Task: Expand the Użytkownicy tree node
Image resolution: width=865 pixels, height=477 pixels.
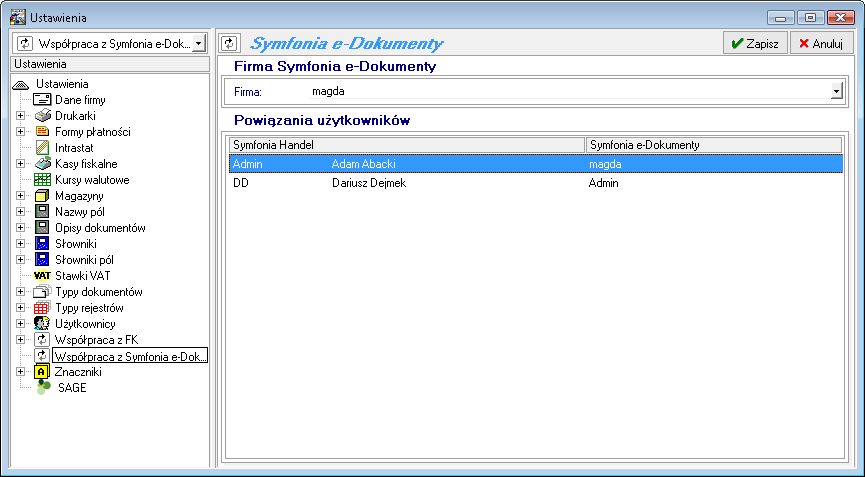Action: point(20,324)
